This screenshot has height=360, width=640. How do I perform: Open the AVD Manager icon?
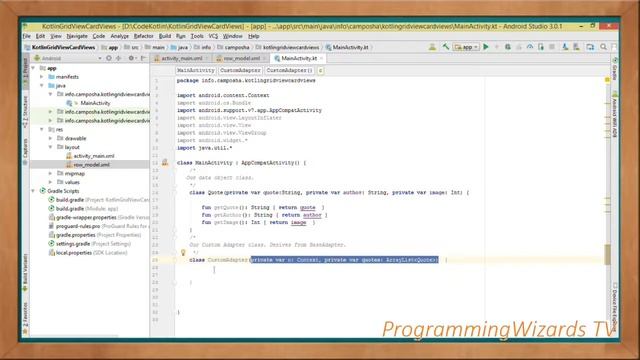click(x=565, y=47)
